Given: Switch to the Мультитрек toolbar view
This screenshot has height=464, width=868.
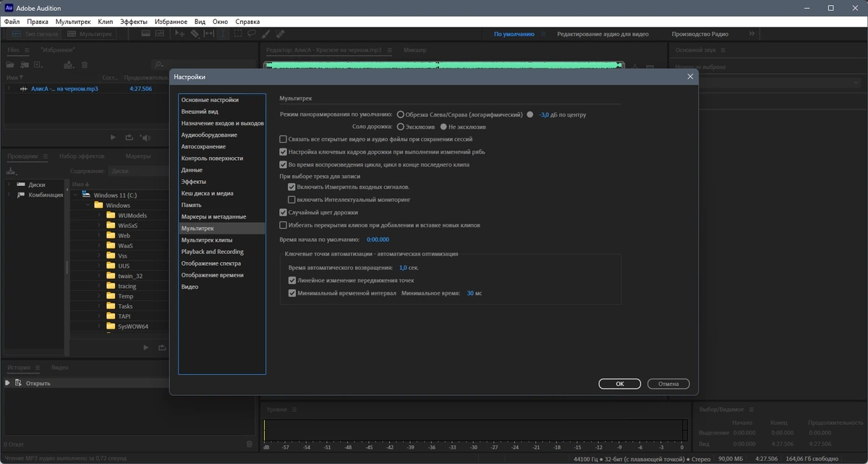Looking at the screenshot, I should coord(90,34).
